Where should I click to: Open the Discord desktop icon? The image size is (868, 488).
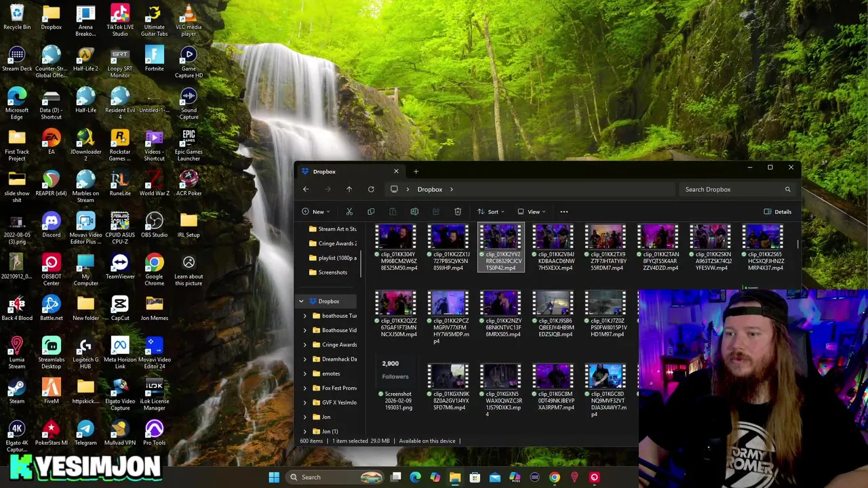(x=51, y=225)
